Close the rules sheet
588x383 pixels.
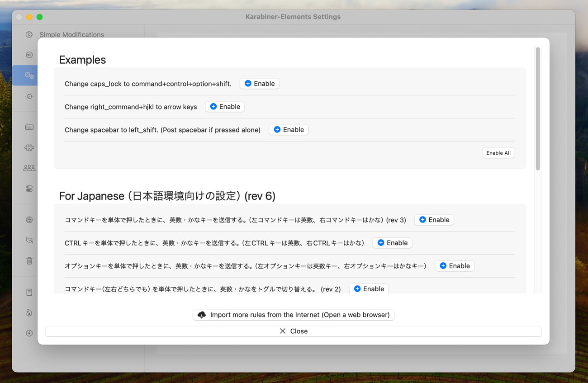point(294,331)
